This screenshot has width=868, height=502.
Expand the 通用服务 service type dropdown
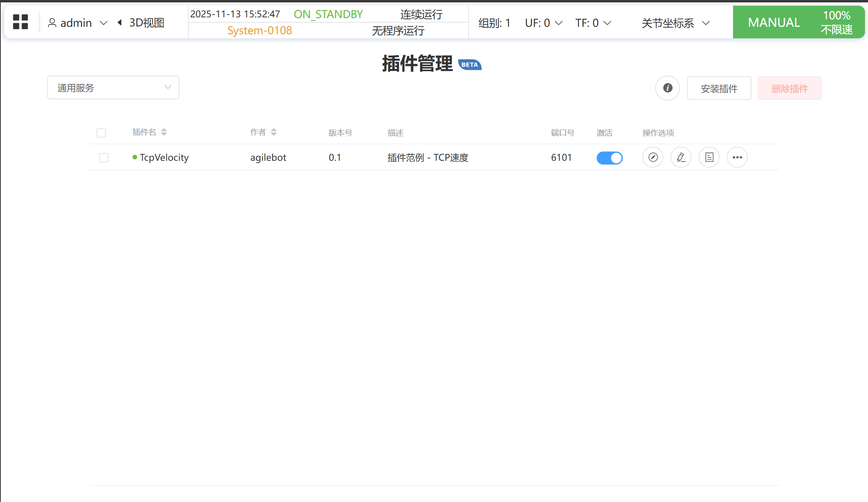pos(113,88)
